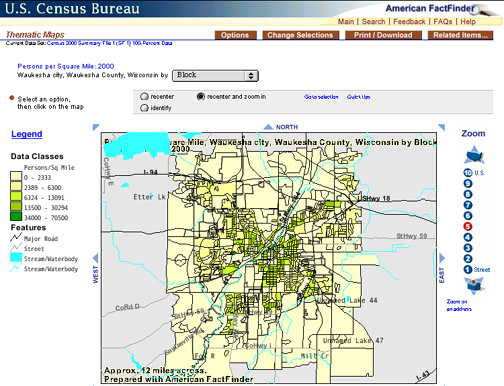Open the Legend link
The width and height of the screenshot is (504, 386).
[27, 134]
